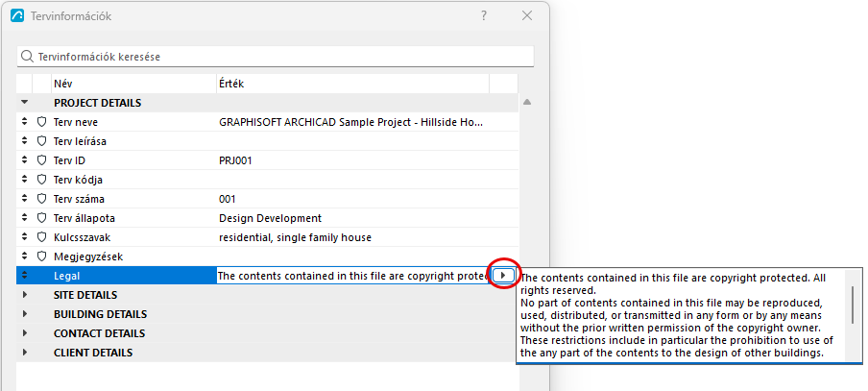This screenshot has height=391, width=868.
Task: Click the shield icon beside Terv kódja
Action: coord(41,180)
